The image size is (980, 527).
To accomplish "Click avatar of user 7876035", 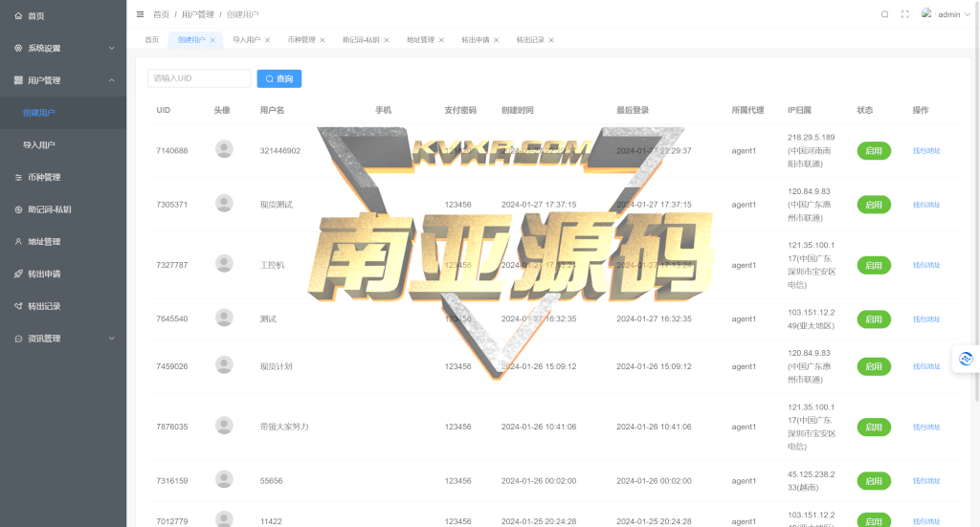I will coord(224,426).
